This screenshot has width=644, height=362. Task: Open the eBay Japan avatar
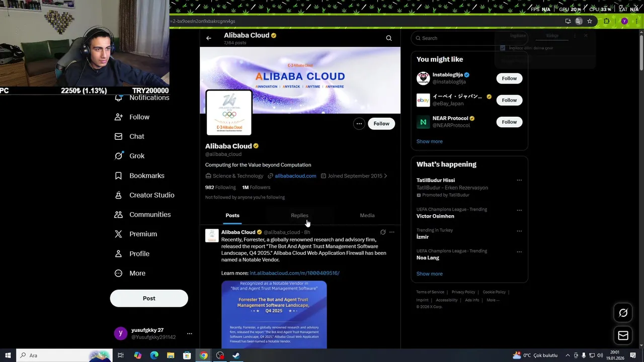tap(423, 100)
